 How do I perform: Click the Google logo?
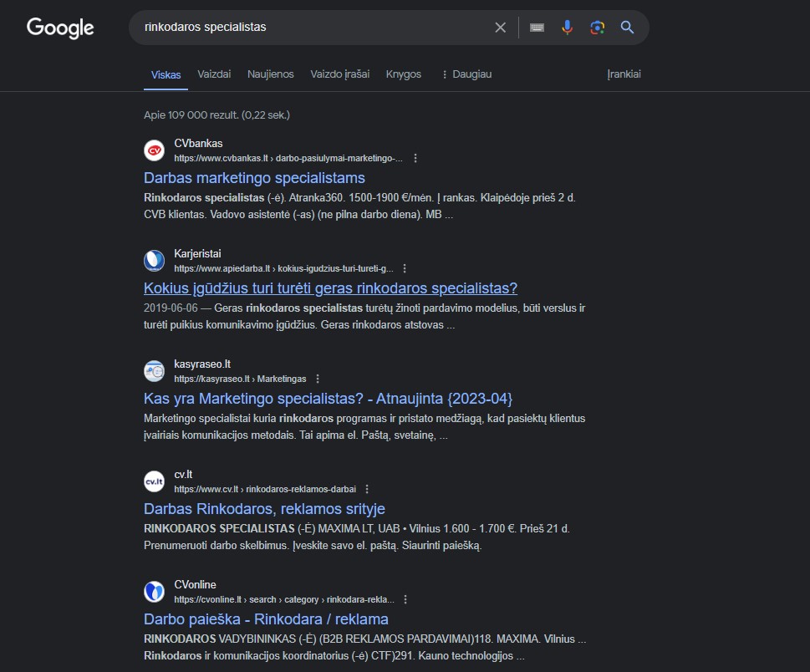click(60, 28)
